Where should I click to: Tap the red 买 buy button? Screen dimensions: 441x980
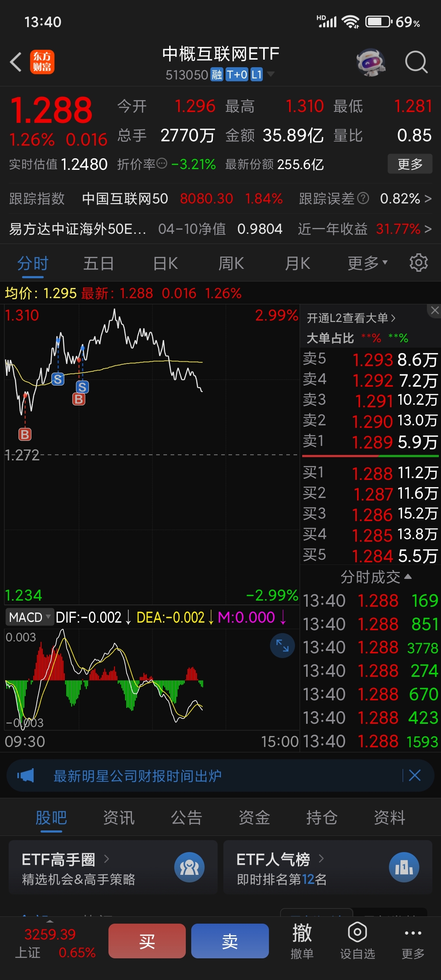(147, 941)
